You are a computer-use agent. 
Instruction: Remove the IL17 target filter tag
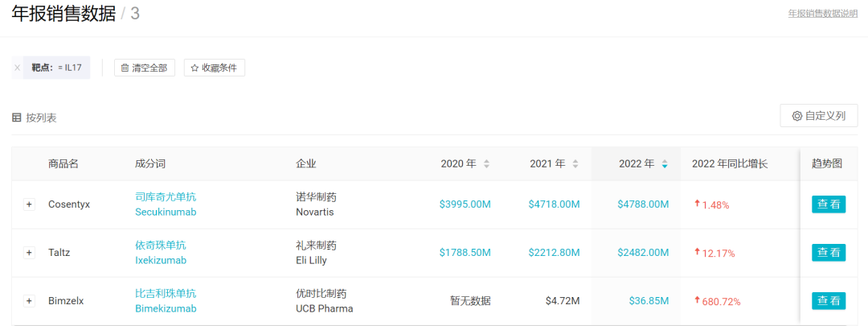(18, 68)
